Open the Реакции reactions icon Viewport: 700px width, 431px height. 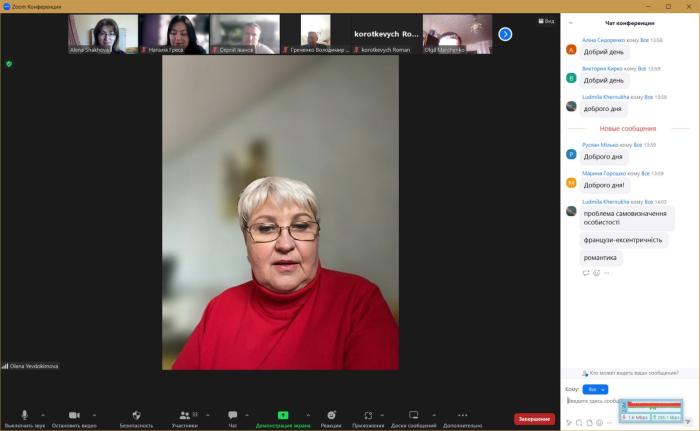click(331, 416)
